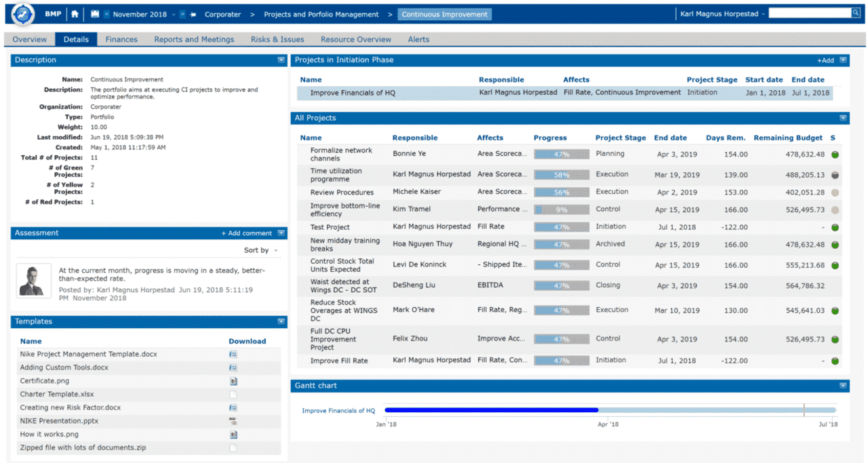
Task: Open the Sort by dropdown in Assessment
Action: (x=261, y=251)
